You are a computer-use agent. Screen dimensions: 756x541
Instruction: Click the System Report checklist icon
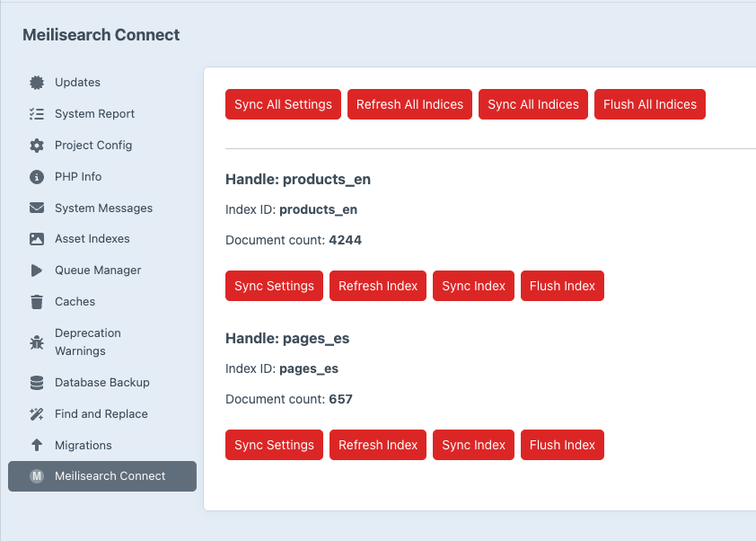37,114
